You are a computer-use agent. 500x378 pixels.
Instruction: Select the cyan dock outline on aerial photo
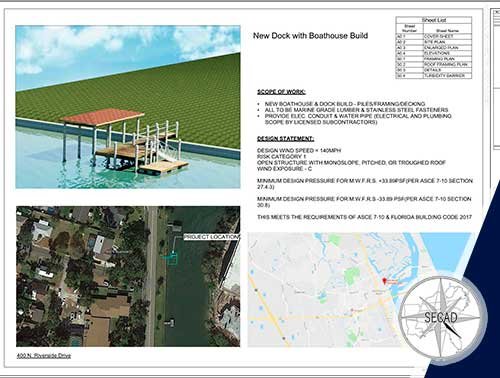click(x=170, y=258)
